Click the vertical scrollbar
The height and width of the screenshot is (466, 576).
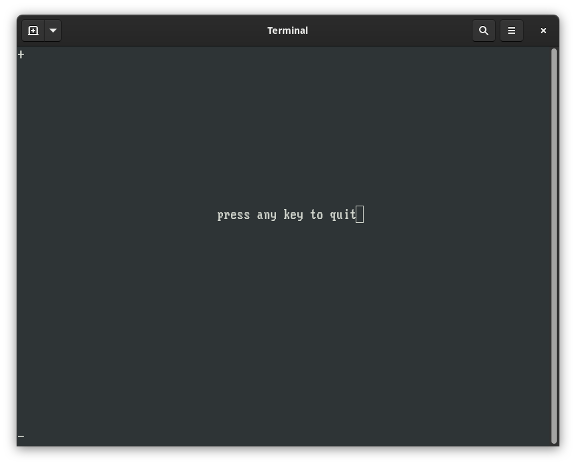(x=554, y=246)
